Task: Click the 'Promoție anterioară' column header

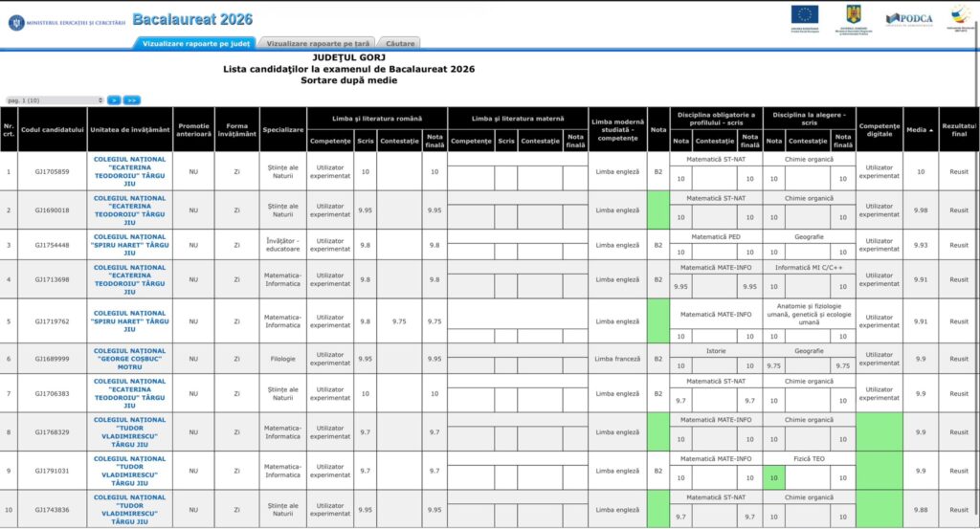Action: coord(193,130)
